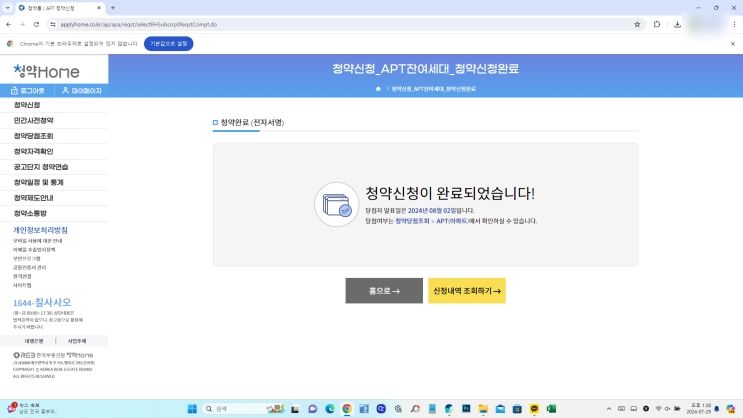
Task: Open the Chrome three-dot menu
Action: pos(734,25)
